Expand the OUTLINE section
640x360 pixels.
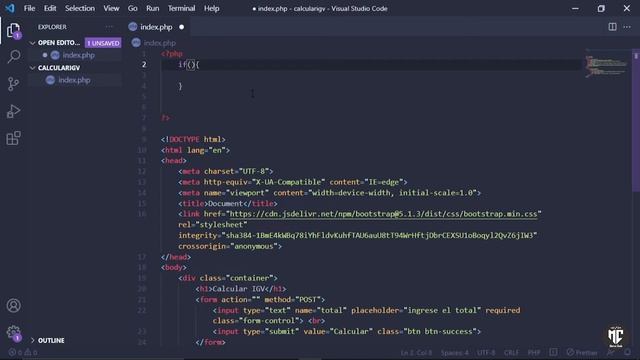pos(33,340)
